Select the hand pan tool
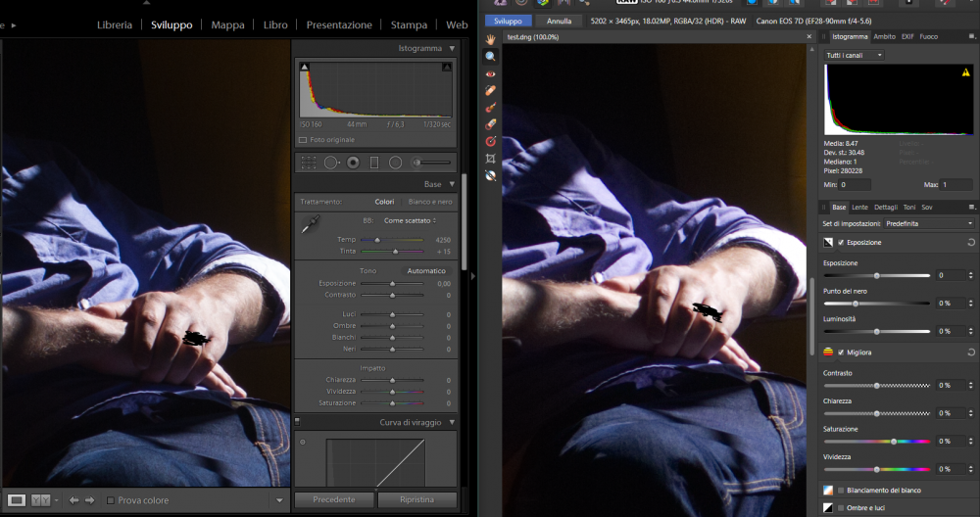The width and height of the screenshot is (980, 517). coord(490,39)
